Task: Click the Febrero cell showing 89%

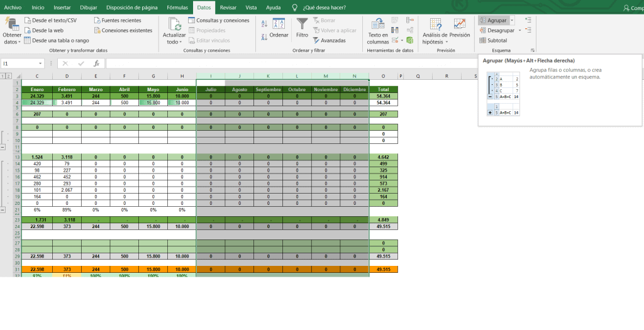Action: tap(67, 210)
